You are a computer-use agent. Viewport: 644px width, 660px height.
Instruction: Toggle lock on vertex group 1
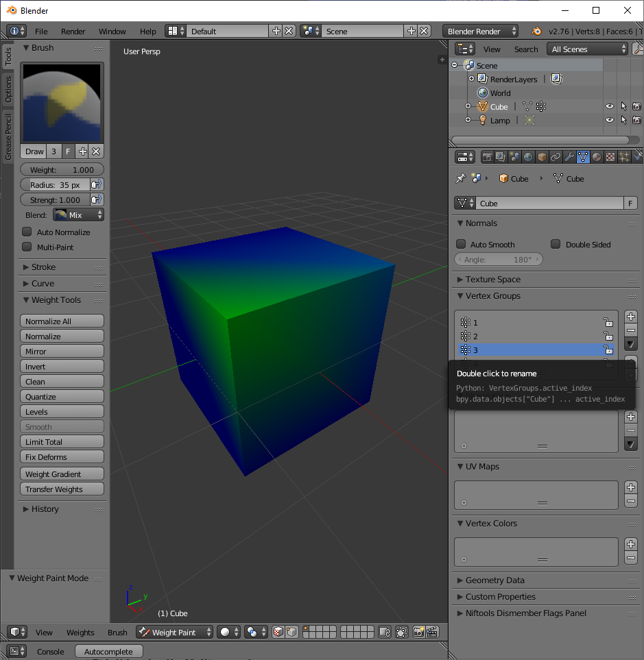[608, 322]
